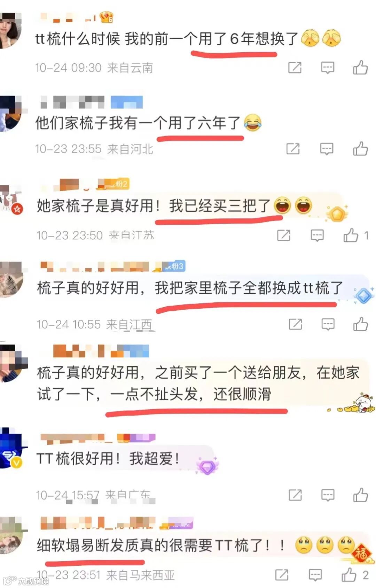Open replies for the 10-23 23:55 comment

pos(327,149)
